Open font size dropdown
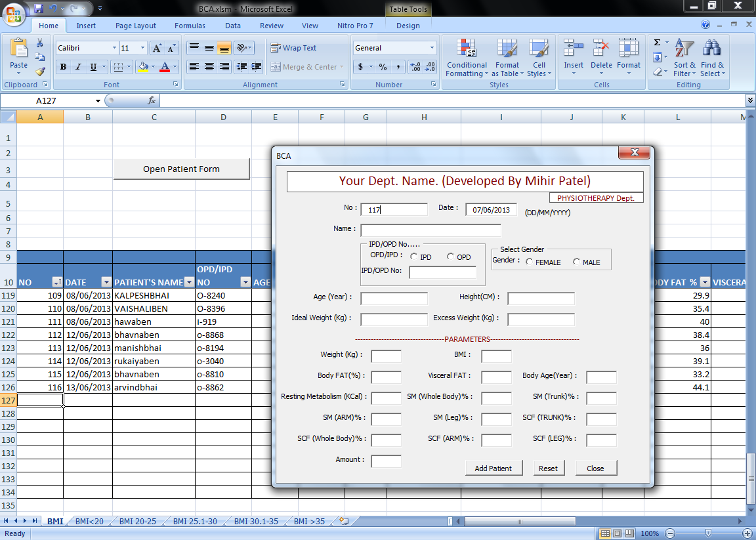 [142, 48]
